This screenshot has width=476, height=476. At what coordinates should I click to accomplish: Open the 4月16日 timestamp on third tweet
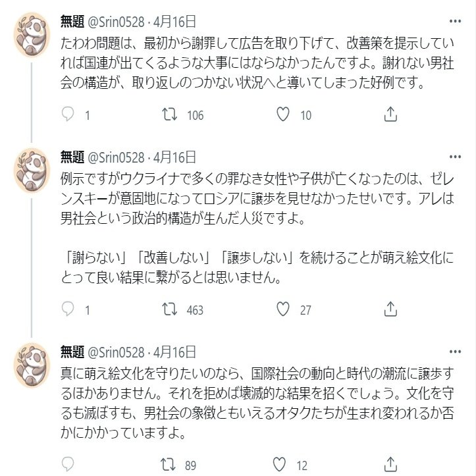coord(174,352)
